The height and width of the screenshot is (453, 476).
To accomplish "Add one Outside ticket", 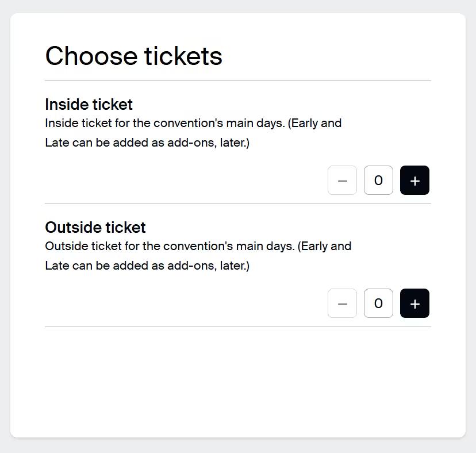I will [x=414, y=304].
